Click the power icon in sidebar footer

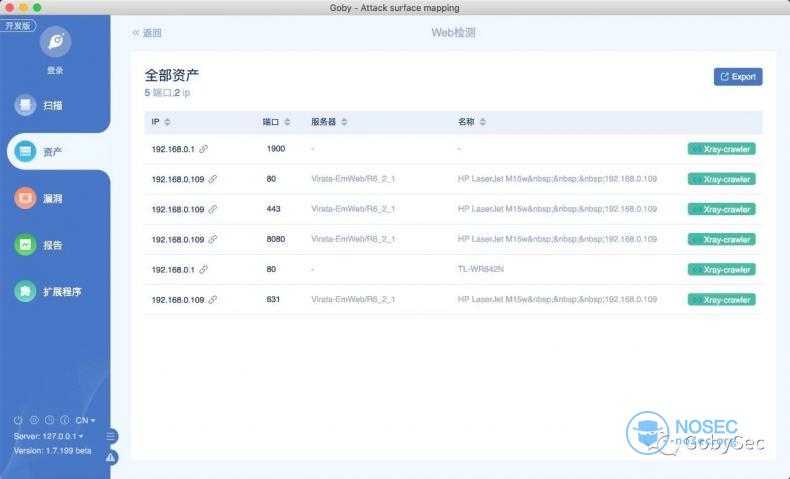[x=18, y=420]
